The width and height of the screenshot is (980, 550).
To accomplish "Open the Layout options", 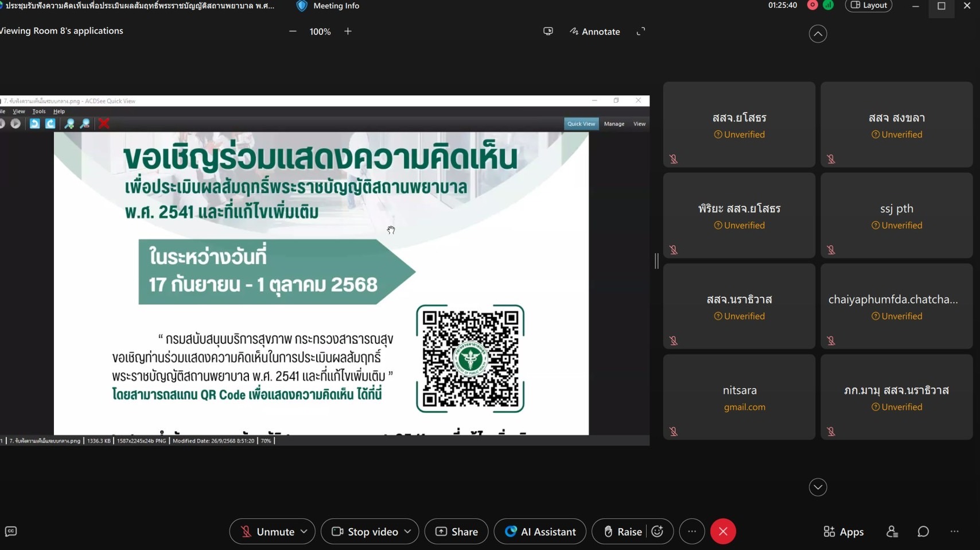I will 868,6.
